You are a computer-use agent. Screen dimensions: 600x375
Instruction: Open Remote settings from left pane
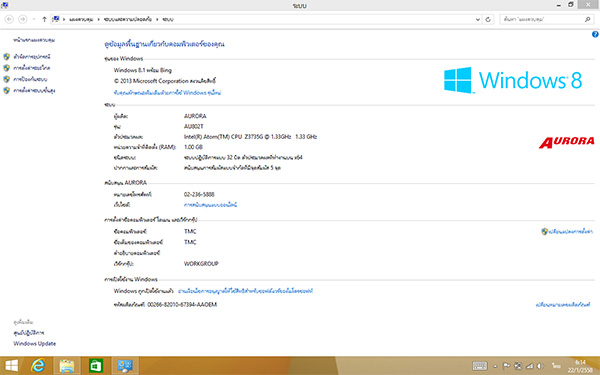tap(32, 68)
